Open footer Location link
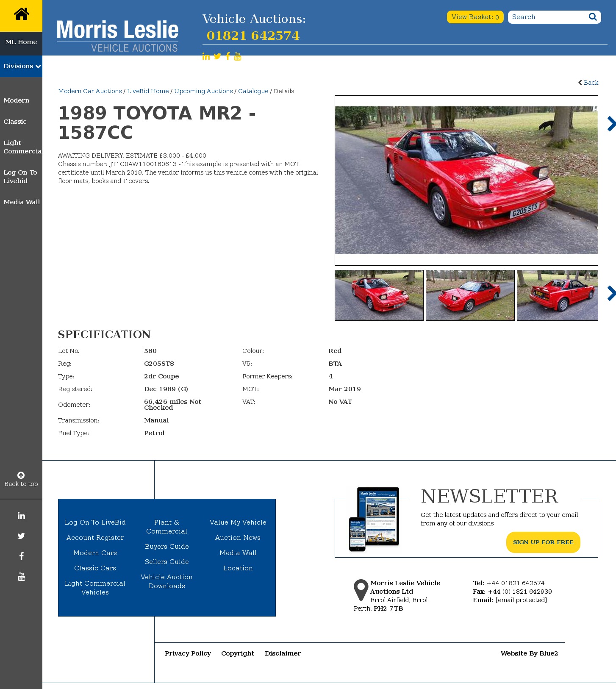The width and height of the screenshot is (616, 689). pyautogui.click(x=238, y=568)
